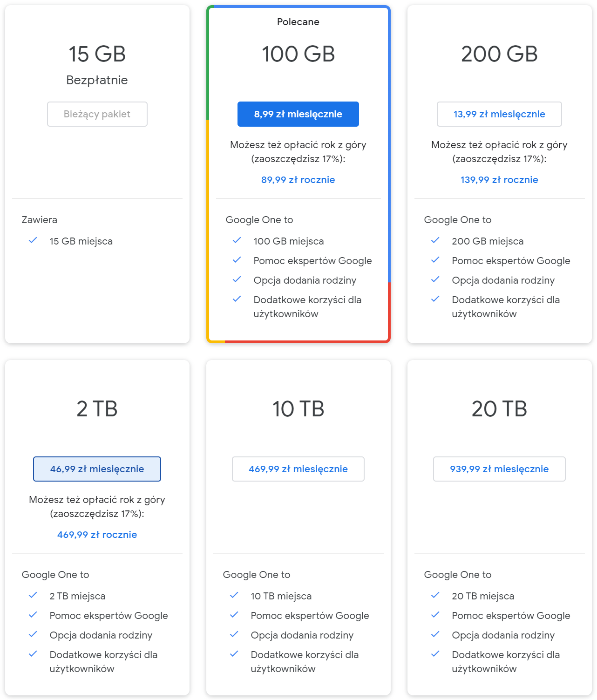Click "Google One to" in the 2 TB card
597x700 pixels.
pyautogui.click(x=55, y=575)
